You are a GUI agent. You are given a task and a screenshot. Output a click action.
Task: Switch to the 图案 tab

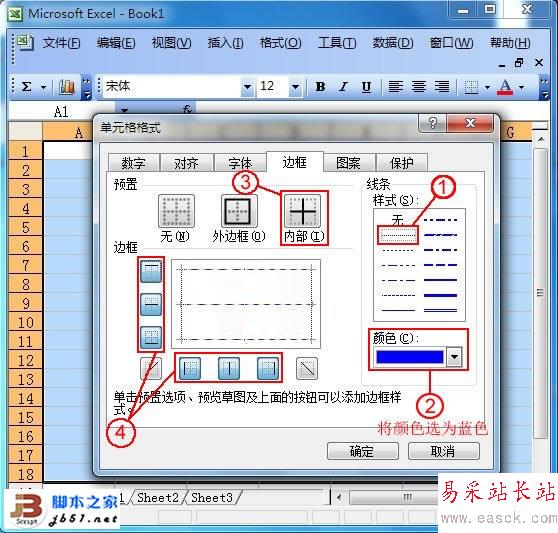348,163
